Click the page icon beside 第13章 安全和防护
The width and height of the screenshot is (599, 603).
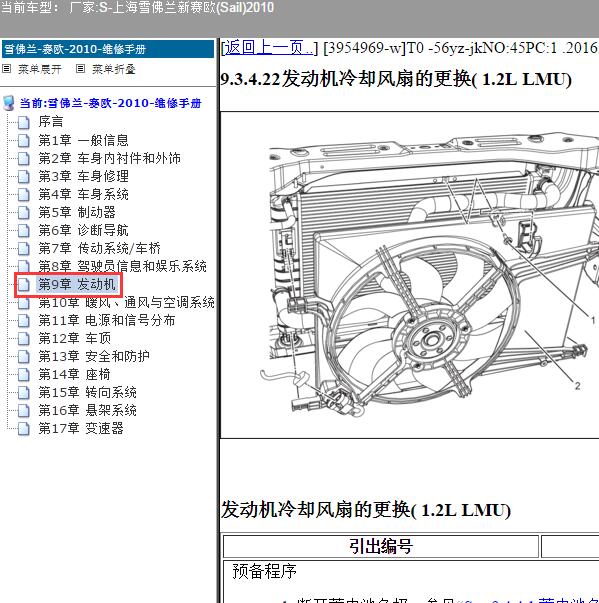[x=24, y=356]
